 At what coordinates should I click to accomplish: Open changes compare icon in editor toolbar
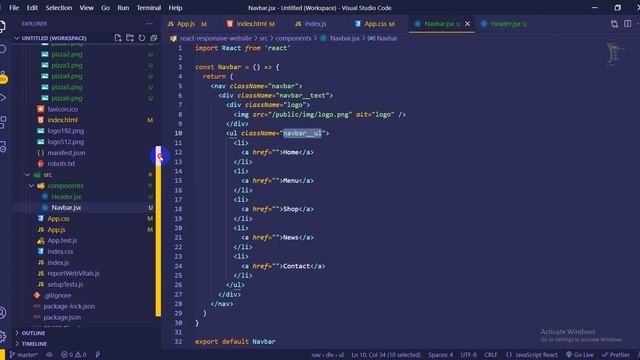[x=614, y=24]
